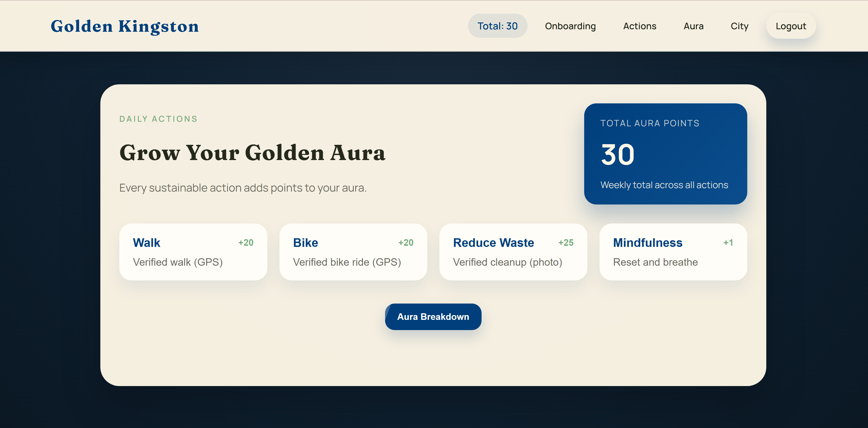Image resolution: width=868 pixels, height=428 pixels.
Task: Open the Onboarding page
Action: (570, 26)
